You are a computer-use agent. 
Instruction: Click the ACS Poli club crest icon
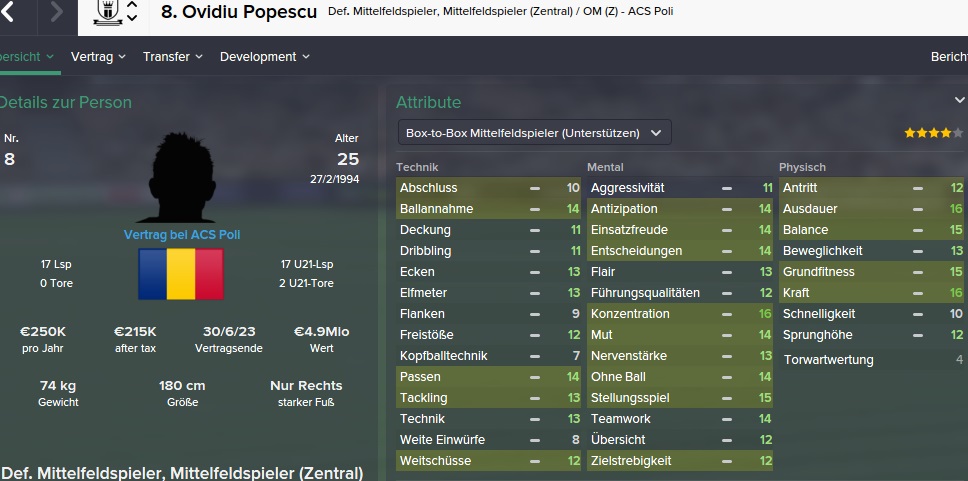point(107,12)
